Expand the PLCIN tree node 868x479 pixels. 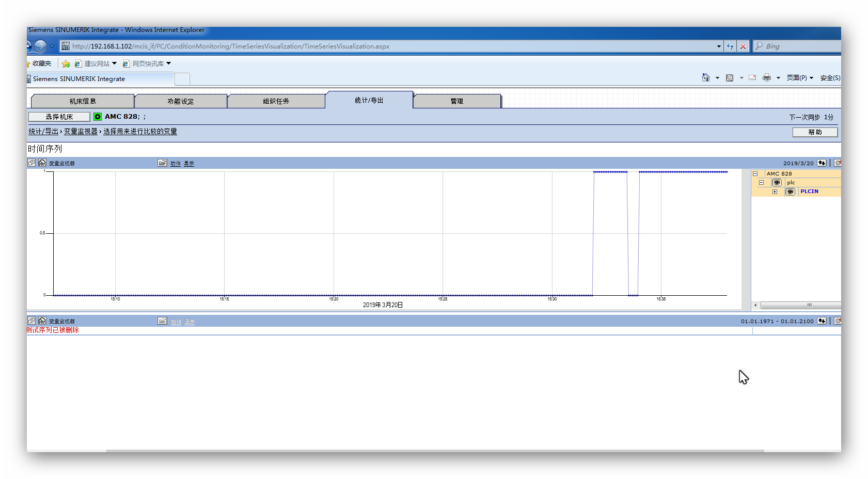[x=775, y=191]
